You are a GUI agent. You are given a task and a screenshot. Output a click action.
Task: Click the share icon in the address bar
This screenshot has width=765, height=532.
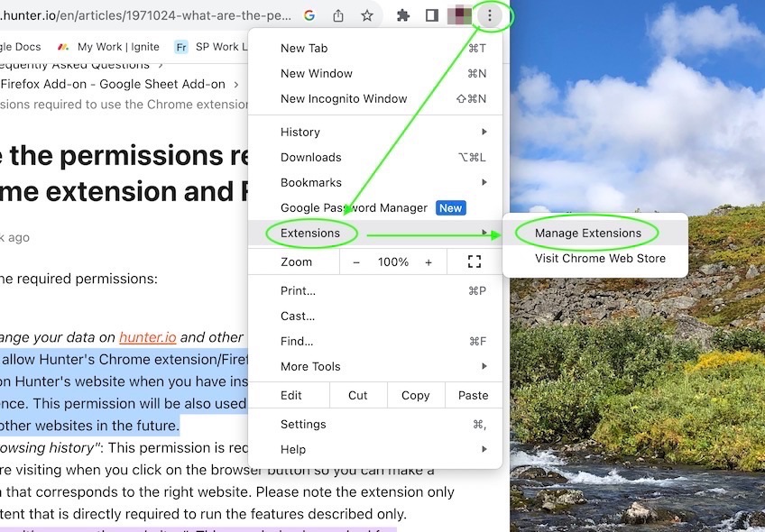pyautogui.click(x=338, y=15)
